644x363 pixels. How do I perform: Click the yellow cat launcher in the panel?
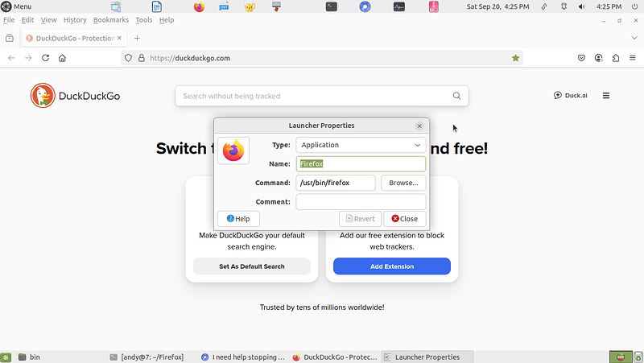[250, 6]
